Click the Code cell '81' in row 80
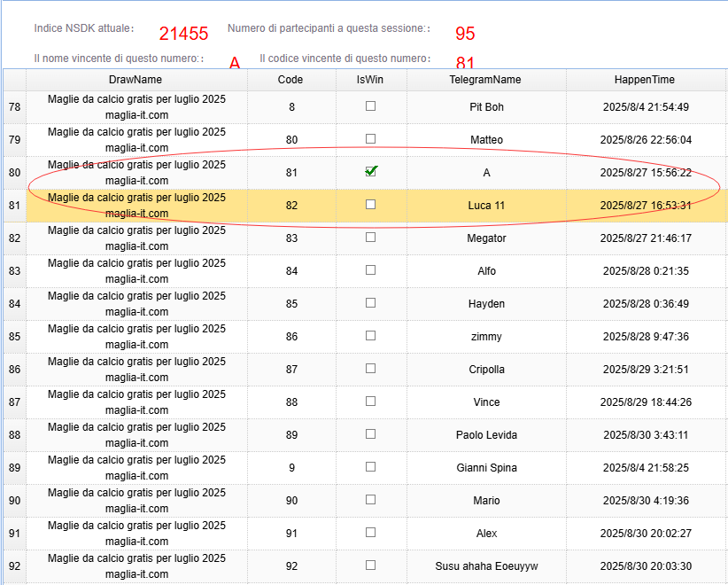The width and height of the screenshot is (728, 585). [291, 172]
